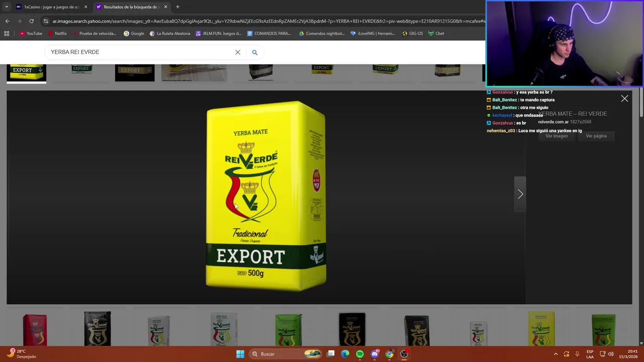Open the YouTube bookmark
Screen dimensions: 644x362
pos(31,34)
